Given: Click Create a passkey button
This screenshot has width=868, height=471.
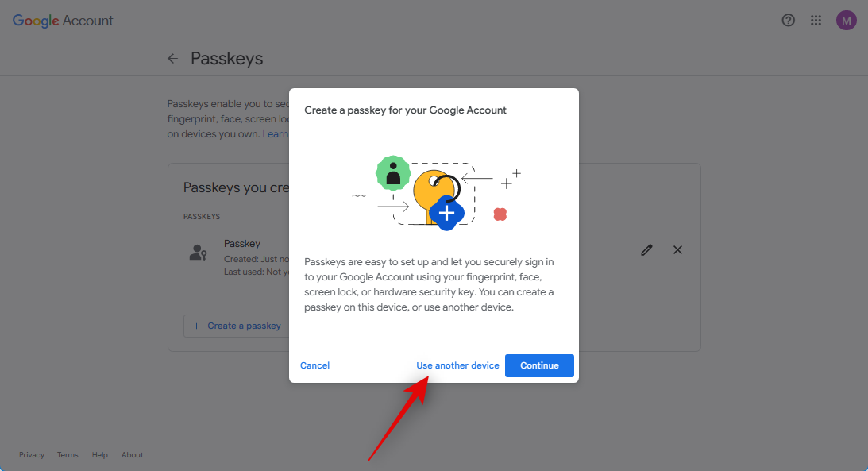Looking at the screenshot, I should tap(237, 326).
